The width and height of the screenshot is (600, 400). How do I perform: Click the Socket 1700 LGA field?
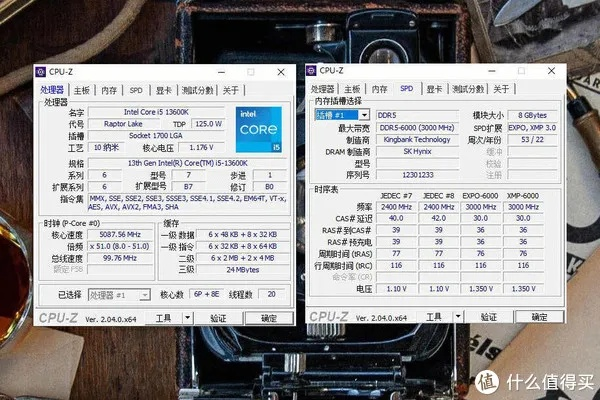pyautogui.click(x=156, y=136)
